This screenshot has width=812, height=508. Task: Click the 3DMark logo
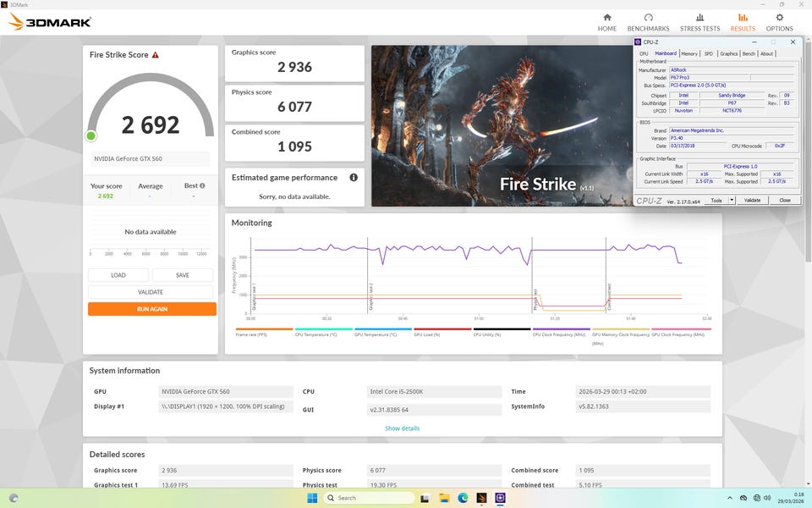point(50,22)
